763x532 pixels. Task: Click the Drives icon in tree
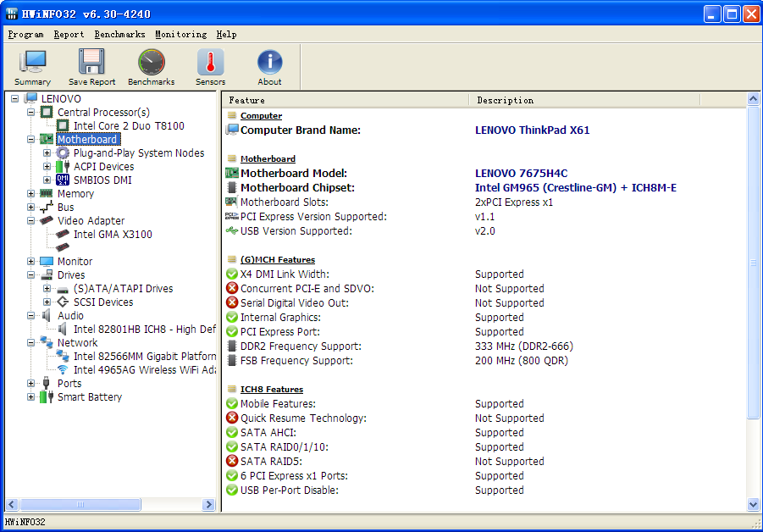(x=47, y=275)
